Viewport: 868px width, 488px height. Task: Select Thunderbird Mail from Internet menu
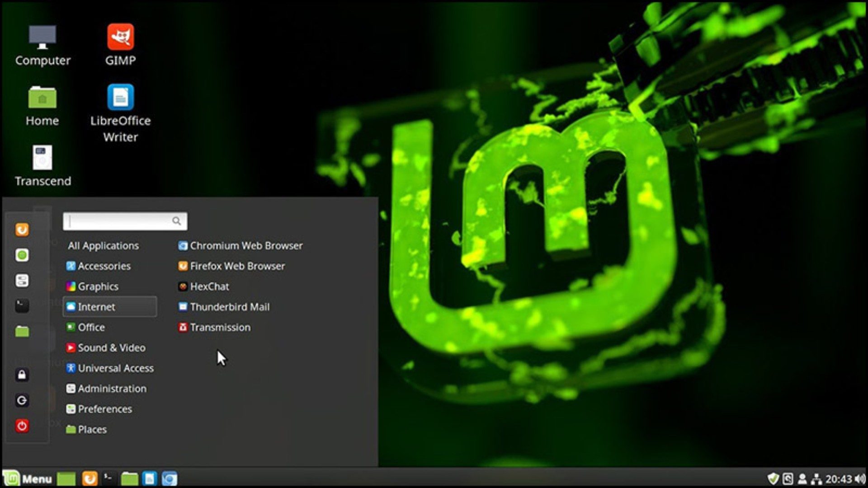coord(229,306)
